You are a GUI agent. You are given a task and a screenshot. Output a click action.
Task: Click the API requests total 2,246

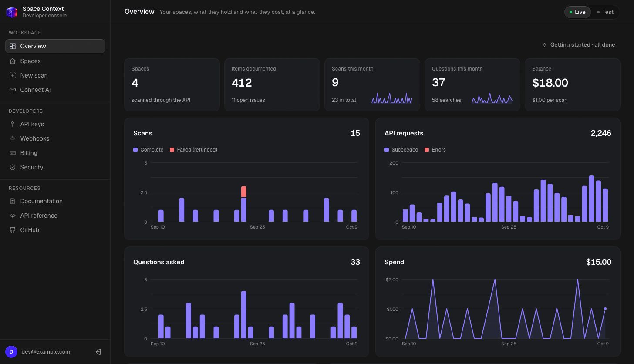tap(601, 133)
